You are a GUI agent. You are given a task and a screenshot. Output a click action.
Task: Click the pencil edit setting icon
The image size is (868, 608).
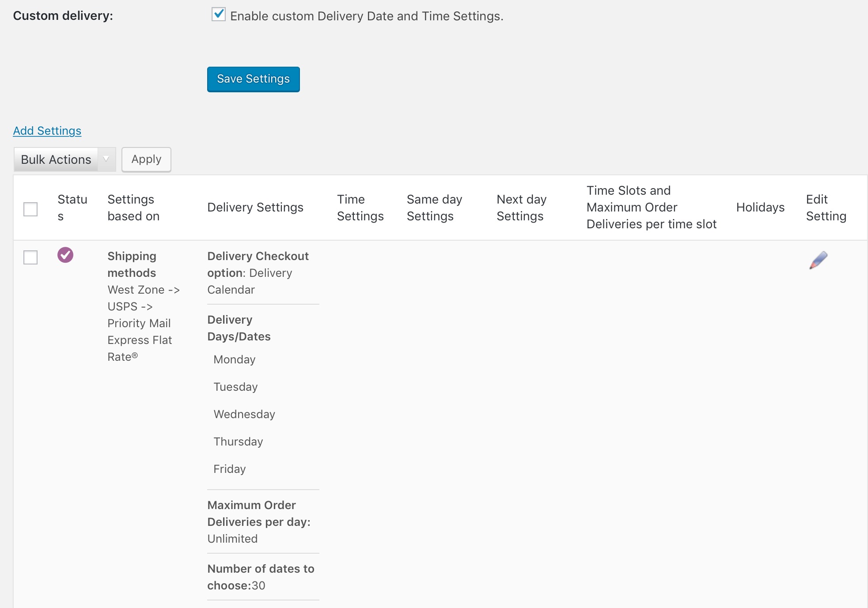pos(818,260)
